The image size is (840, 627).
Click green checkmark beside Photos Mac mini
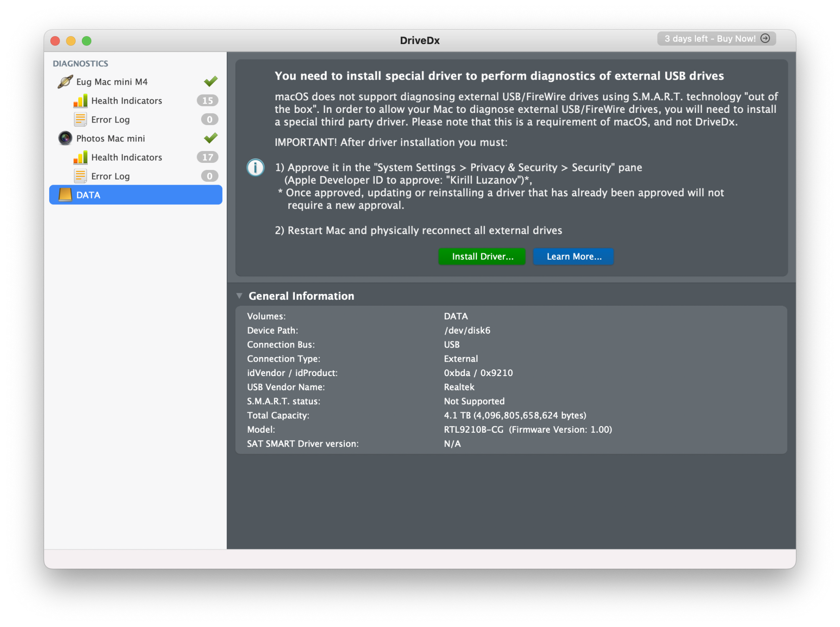tap(210, 138)
